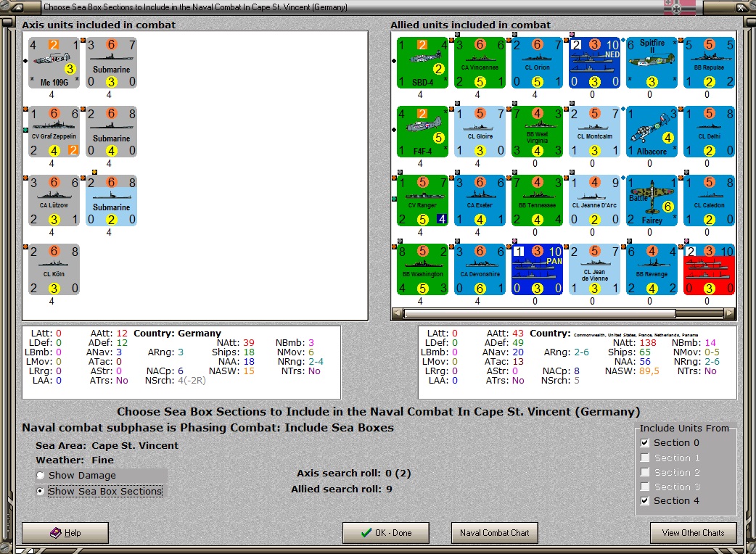
Task: Select the SBD-4 aircraft unit
Action: coord(422,63)
